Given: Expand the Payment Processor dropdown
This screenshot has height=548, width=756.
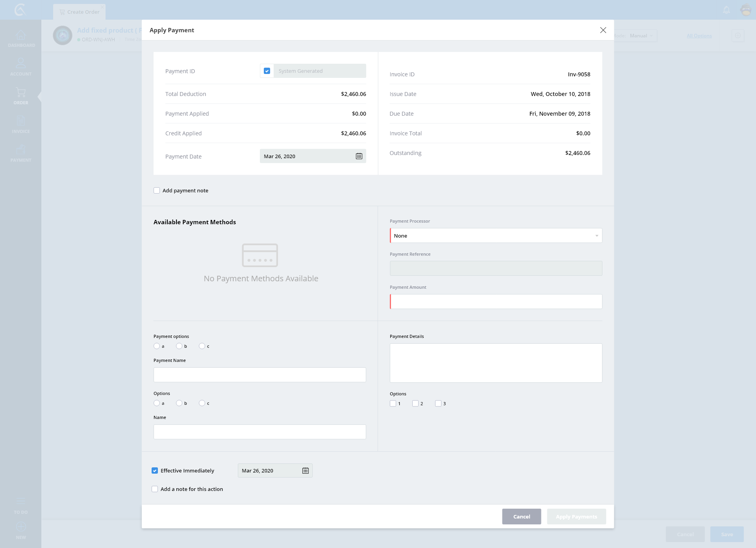Looking at the screenshot, I should pos(496,236).
